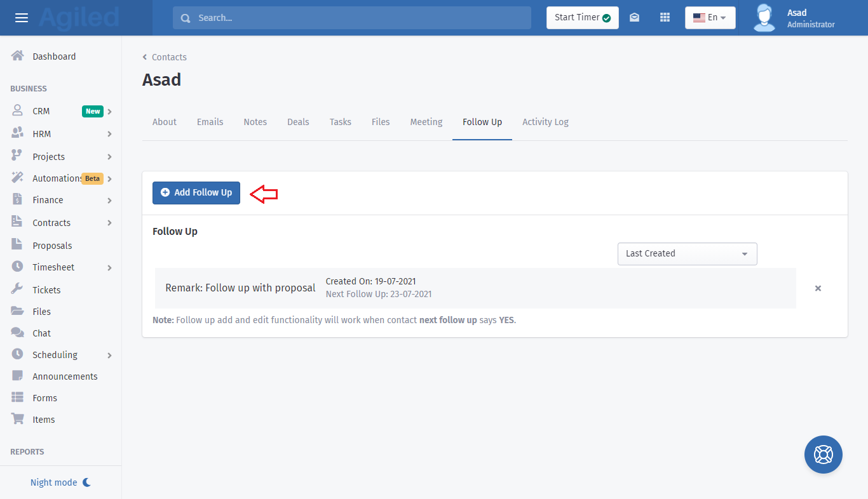868x499 pixels.
Task: Open Announcements in the sidebar
Action: pyautogui.click(x=65, y=376)
